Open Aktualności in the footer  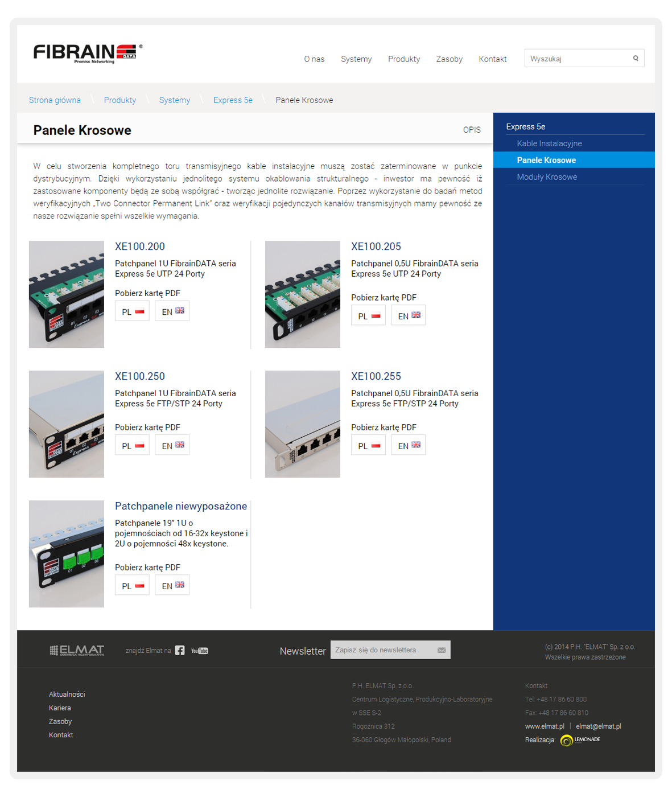67,695
